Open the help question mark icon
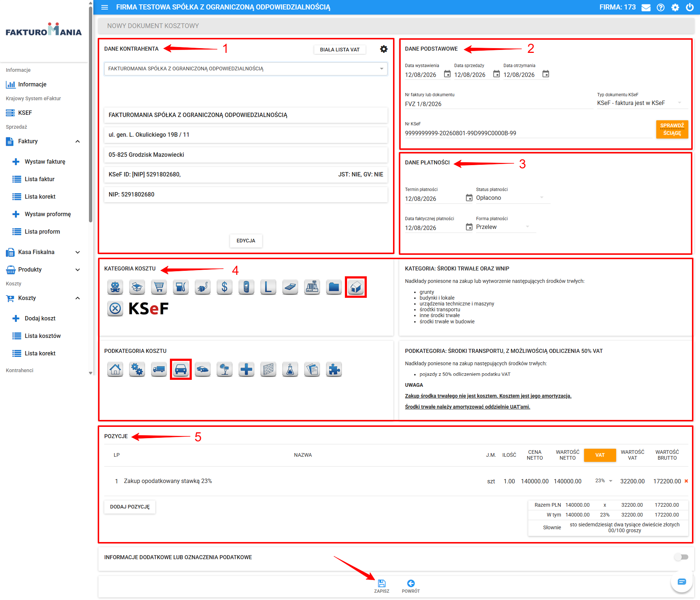The height and width of the screenshot is (600, 700). (x=661, y=7)
